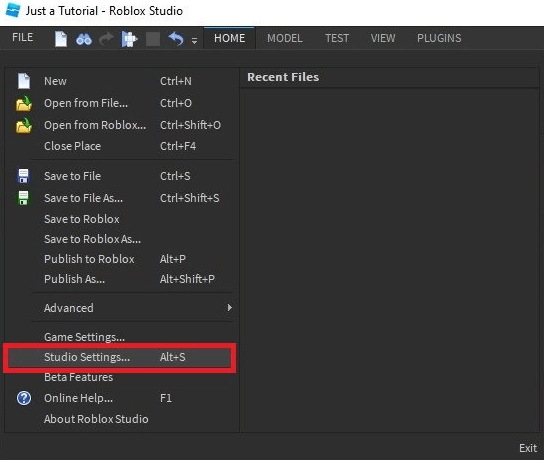The image size is (544, 460).
Task: Click the New file icon in quick access toolbar
Action: [x=61, y=39]
